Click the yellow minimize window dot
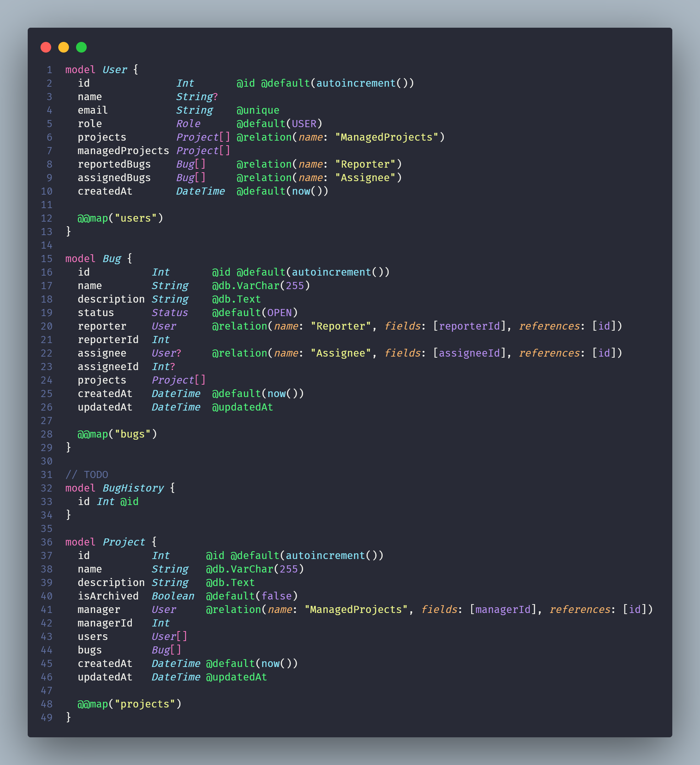Viewport: 700px width, 765px height. [x=63, y=48]
